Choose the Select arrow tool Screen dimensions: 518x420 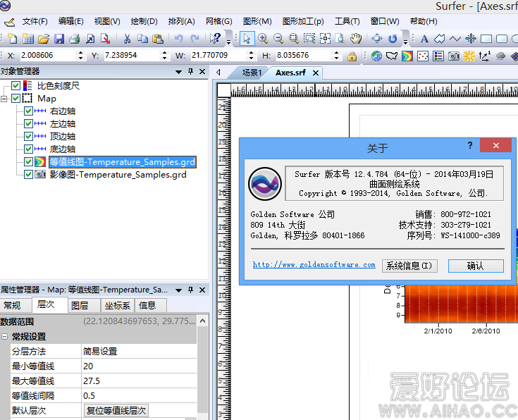247,39
